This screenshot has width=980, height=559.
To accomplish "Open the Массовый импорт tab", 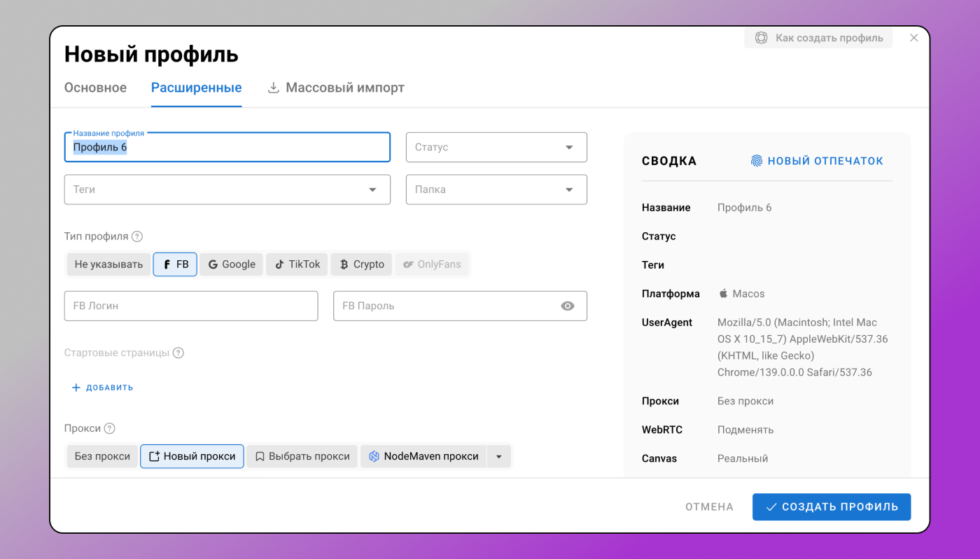I will pos(336,88).
